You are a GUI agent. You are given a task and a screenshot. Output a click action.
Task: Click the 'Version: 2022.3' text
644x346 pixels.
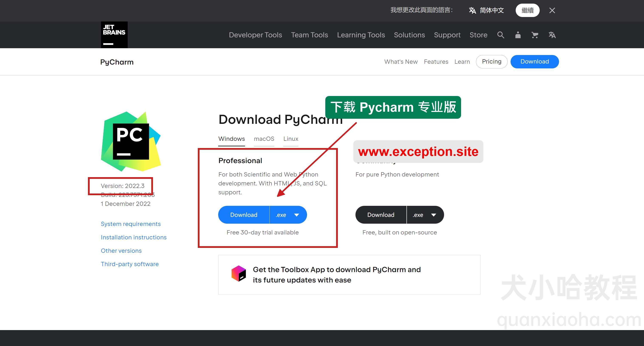tap(123, 186)
